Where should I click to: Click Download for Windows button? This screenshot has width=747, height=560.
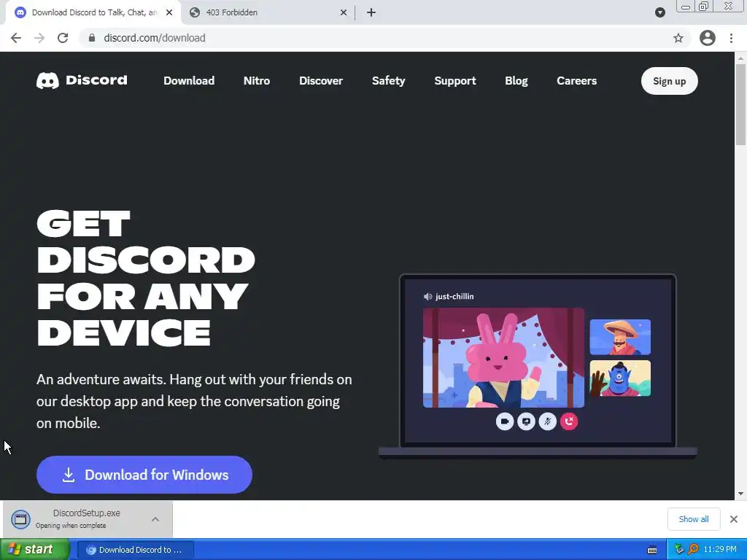[144, 475]
